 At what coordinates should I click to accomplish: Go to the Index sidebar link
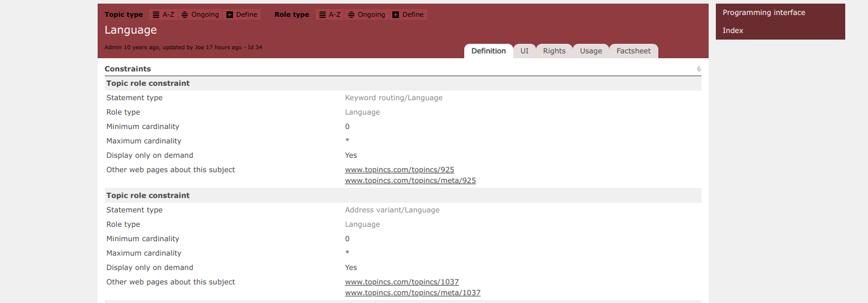tap(733, 31)
